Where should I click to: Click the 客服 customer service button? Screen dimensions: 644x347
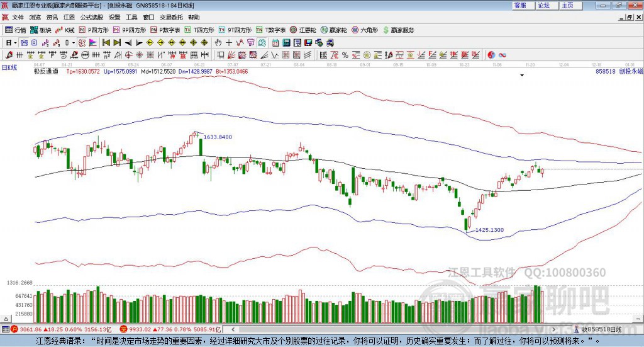520,5
